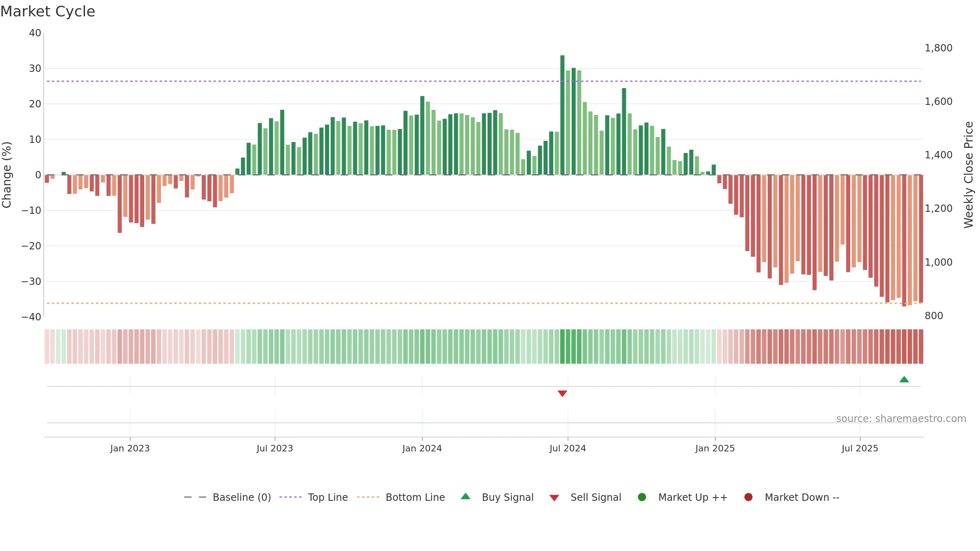This screenshot has width=980, height=551.
Task: Click the Weekly Close Price axis title
Action: 969,175
